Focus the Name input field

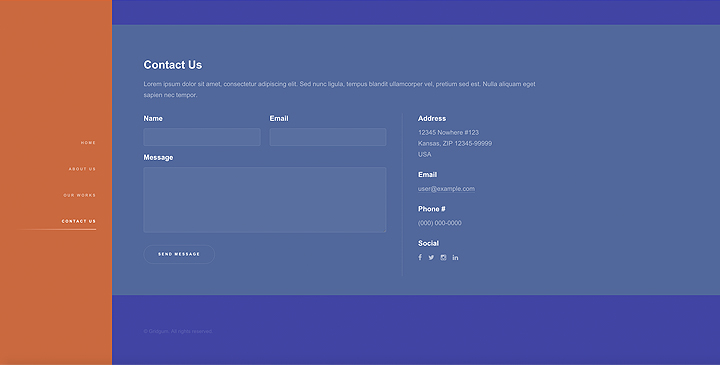202,137
